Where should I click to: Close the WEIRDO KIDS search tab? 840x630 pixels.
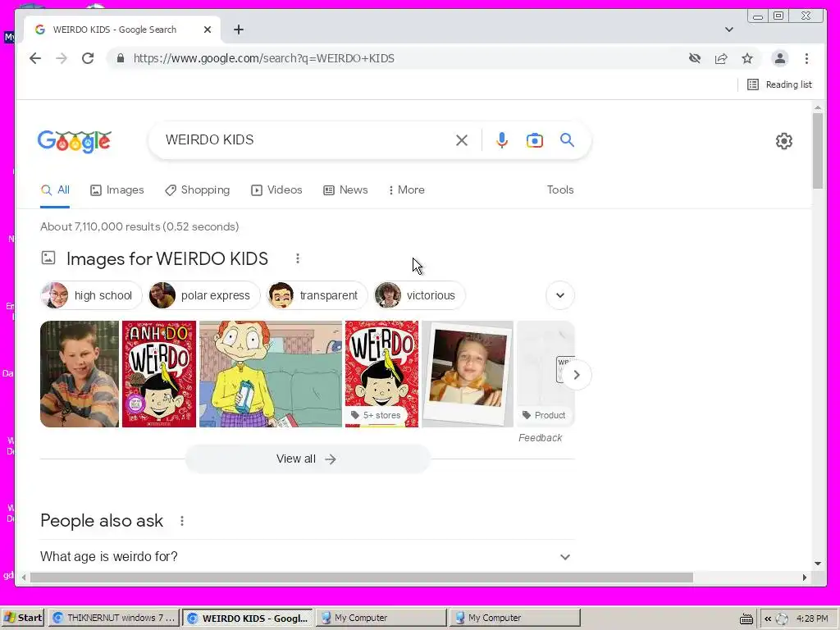(208, 30)
